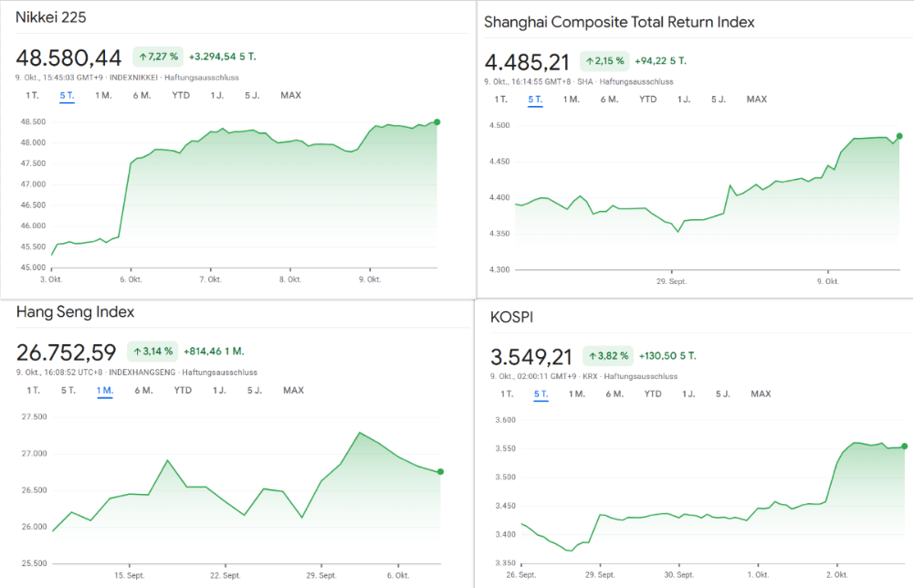Show KOSPI chart for 1T.
This screenshot has height=588, width=914.
click(x=507, y=394)
